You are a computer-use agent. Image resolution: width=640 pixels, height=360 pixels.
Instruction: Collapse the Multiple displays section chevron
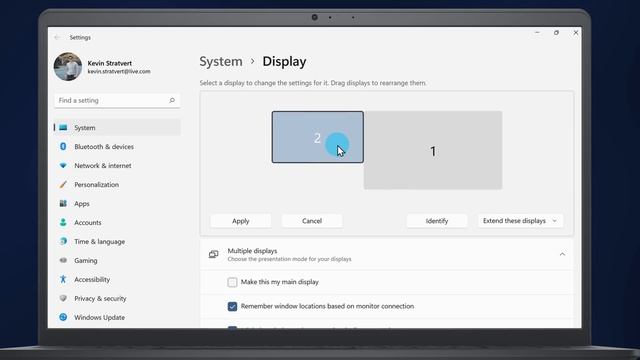click(562, 254)
